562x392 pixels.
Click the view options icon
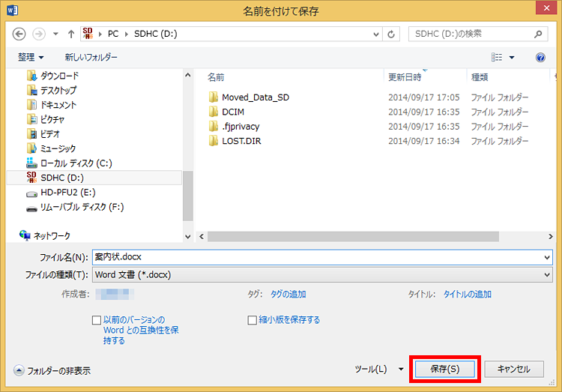click(x=496, y=58)
